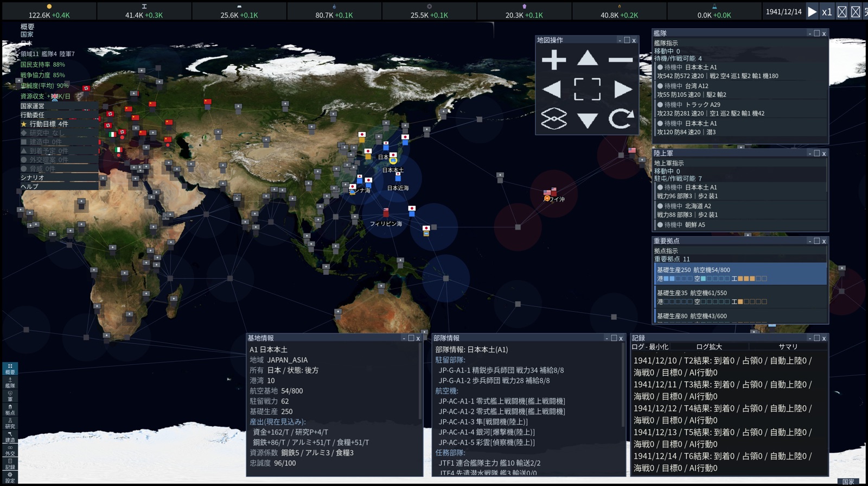Open 記録 log sidebar icon

pos(10,464)
